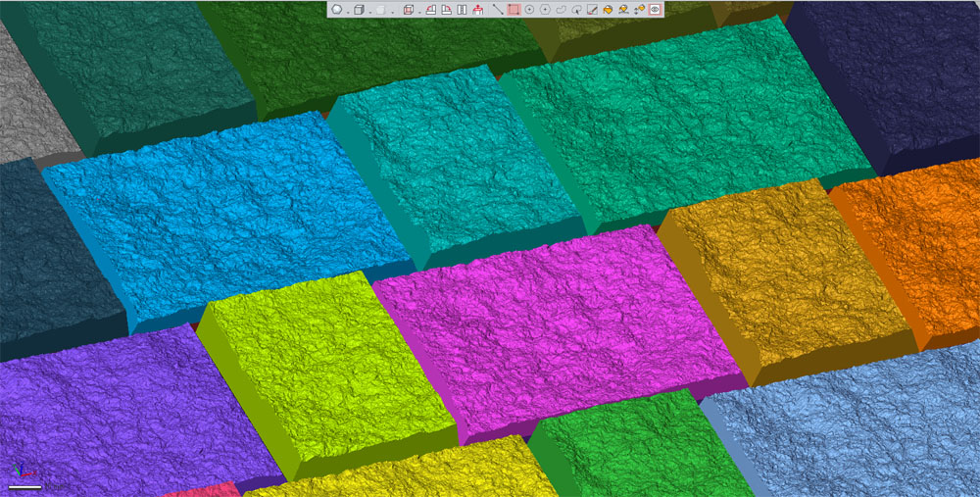980x497 pixels.
Task: Rotate view clockwise with red arrow icon
Action: [446, 10]
